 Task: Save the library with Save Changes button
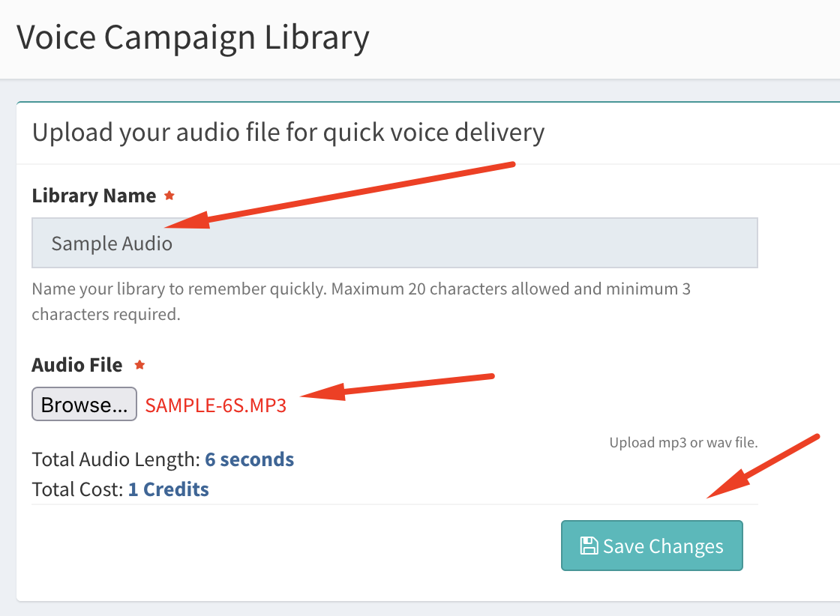(x=652, y=546)
